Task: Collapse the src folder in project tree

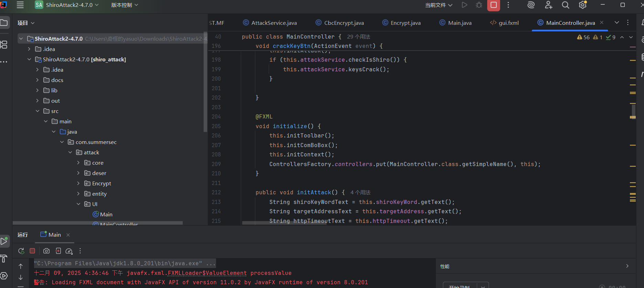Action: click(37, 111)
